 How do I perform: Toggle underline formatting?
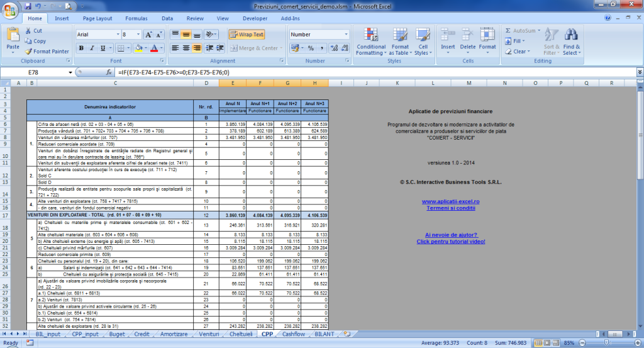103,48
